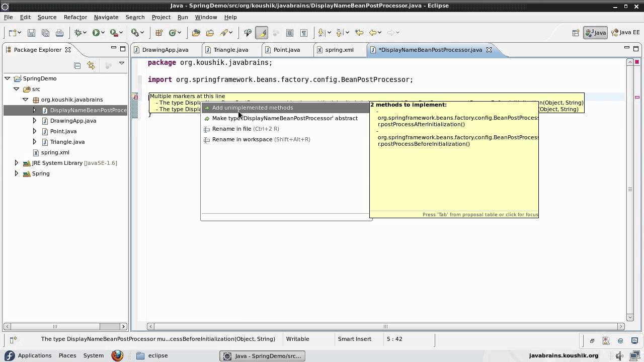Choose Rename in file quick fix
This screenshot has height=362, width=644.
(286, 129)
